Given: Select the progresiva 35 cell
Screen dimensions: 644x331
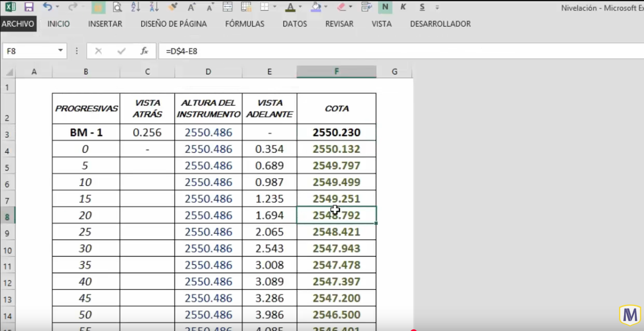Looking at the screenshot, I should coord(86,265).
